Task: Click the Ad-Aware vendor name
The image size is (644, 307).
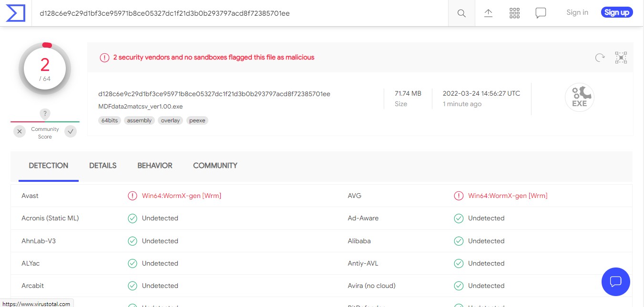Action: tap(363, 218)
